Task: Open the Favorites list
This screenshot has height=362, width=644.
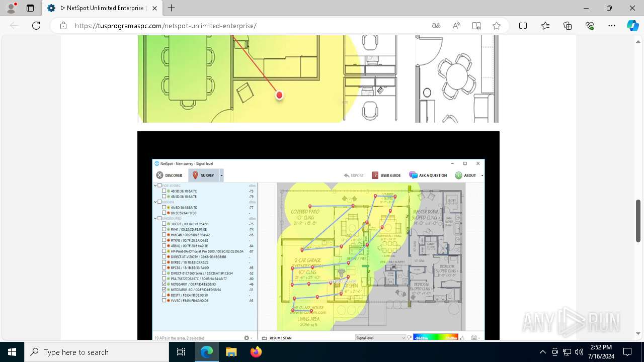Action: click(545, 26)
